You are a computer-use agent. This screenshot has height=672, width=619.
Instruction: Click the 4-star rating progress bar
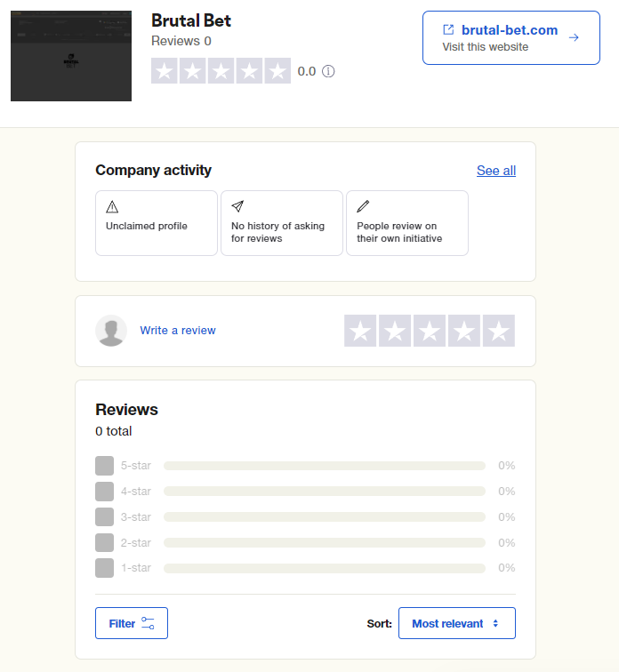click(x=325, y=492)
